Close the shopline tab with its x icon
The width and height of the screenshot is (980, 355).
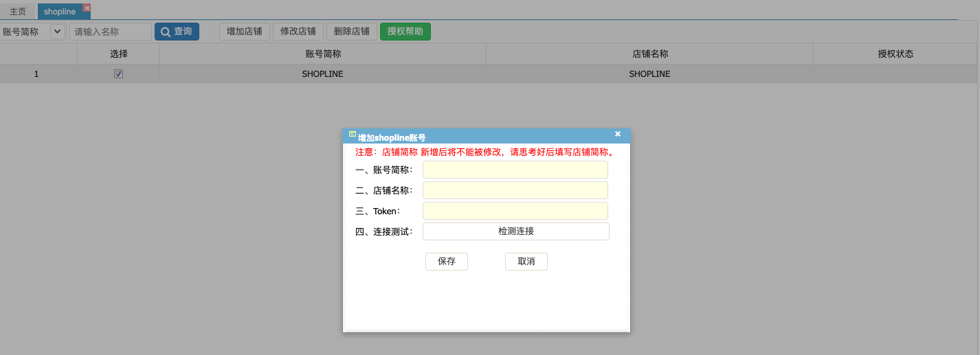coord(87,8)
